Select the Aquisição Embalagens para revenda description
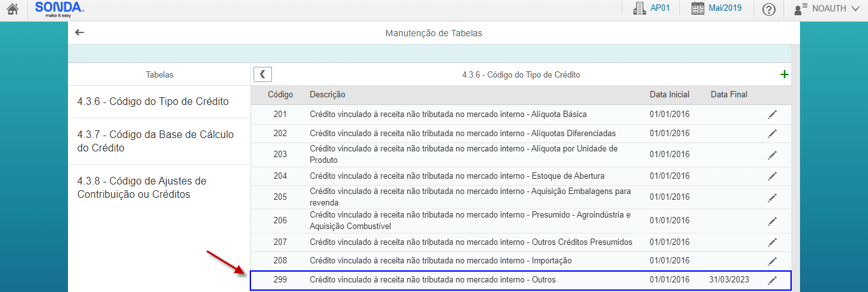 470,197
